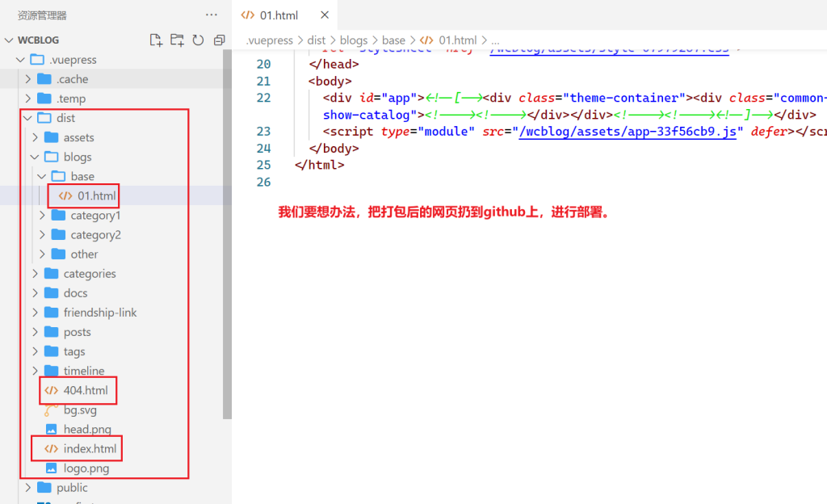Click the tags folder icon
Viewport: 827px width, 504px height.
[x=51, y=351]
